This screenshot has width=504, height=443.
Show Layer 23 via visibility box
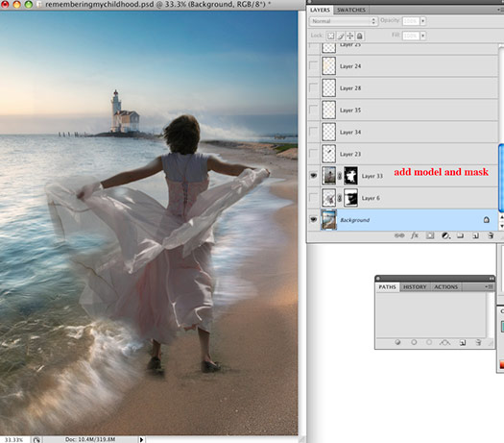(313, 154)
